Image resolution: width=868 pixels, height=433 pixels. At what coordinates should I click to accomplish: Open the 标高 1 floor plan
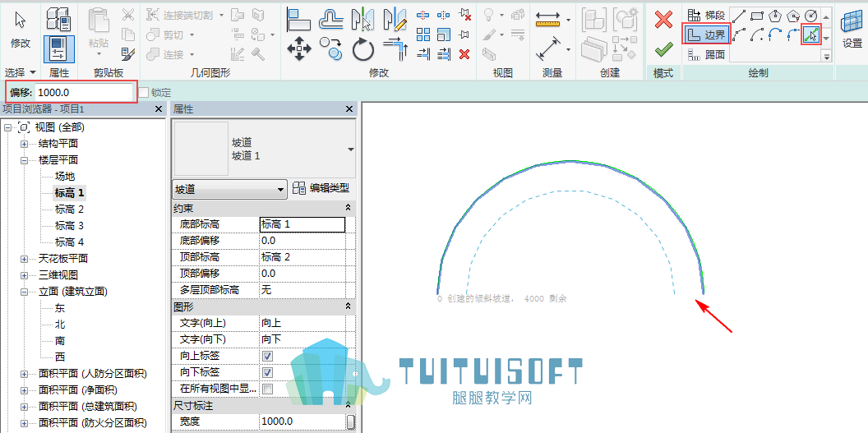pos(70,193)
